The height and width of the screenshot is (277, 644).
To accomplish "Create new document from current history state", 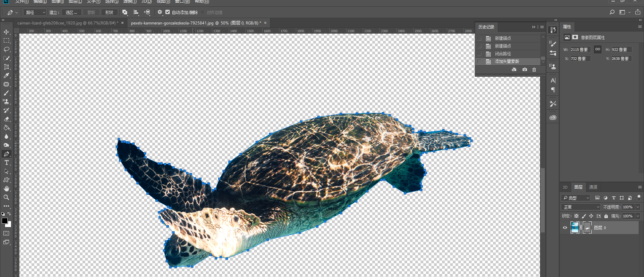I will pos(514,70).
